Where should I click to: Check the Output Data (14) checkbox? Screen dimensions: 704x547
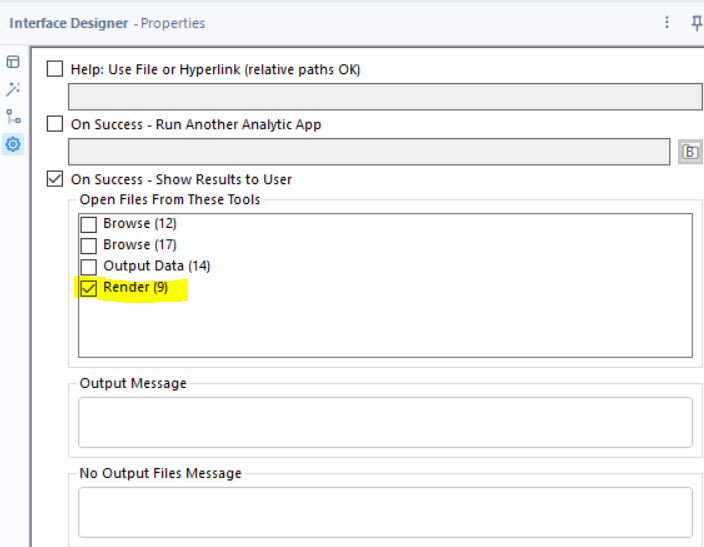click(88, 267)
